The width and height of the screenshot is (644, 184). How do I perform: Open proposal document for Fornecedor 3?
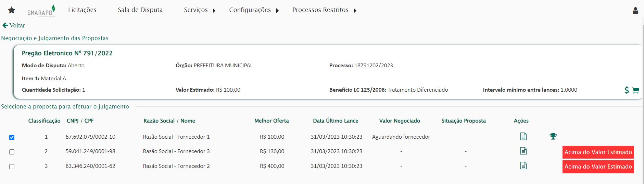(x=523, y=151)
